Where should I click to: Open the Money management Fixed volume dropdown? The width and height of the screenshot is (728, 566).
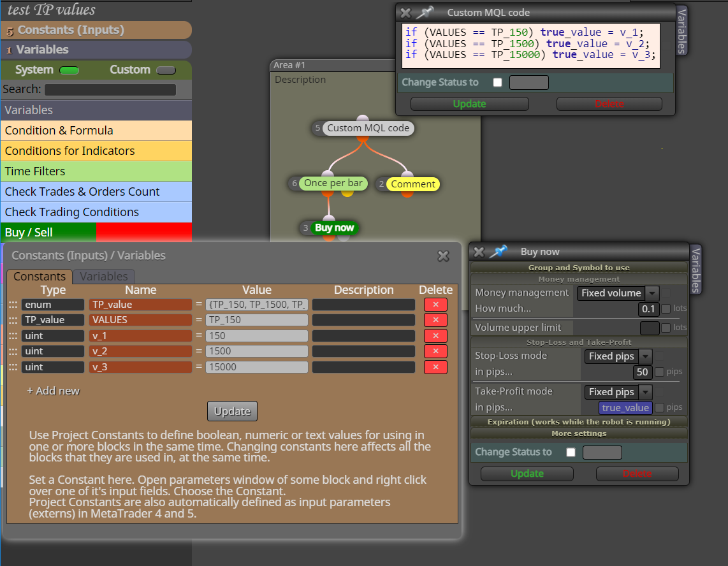click(x=618, y=293)
